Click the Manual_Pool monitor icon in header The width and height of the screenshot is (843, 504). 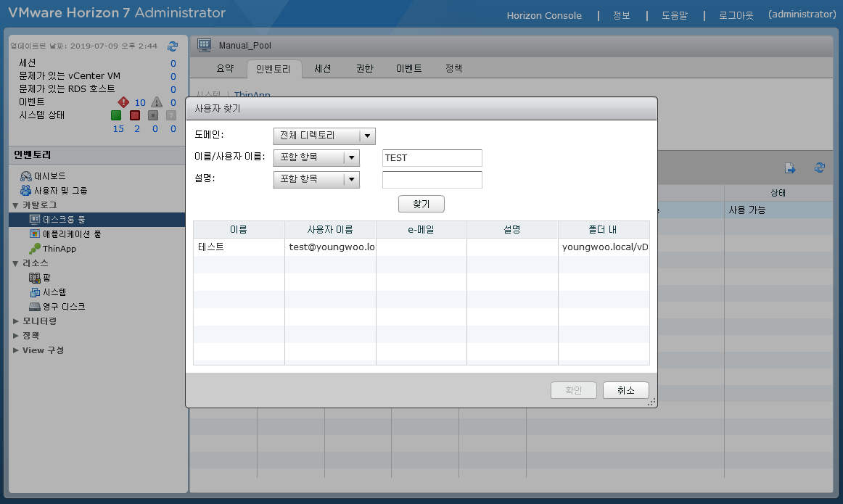point(205,45)
